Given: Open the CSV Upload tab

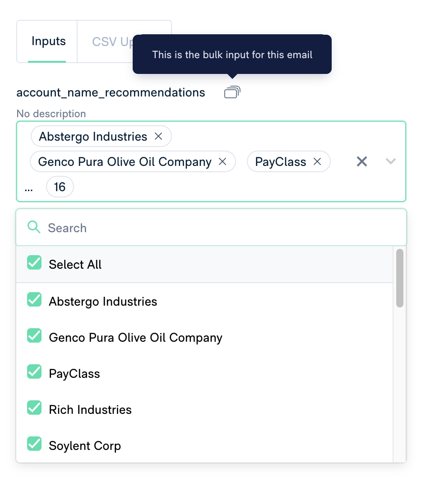Looking at the screenshot, I should coord(113,42).
